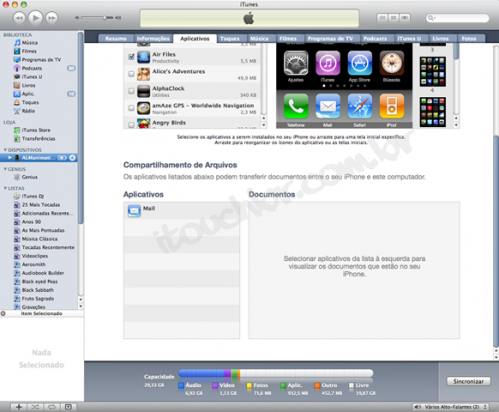Screen dimensions: 499x412
Task: Click the Play button
Action: tap(35, 17)
